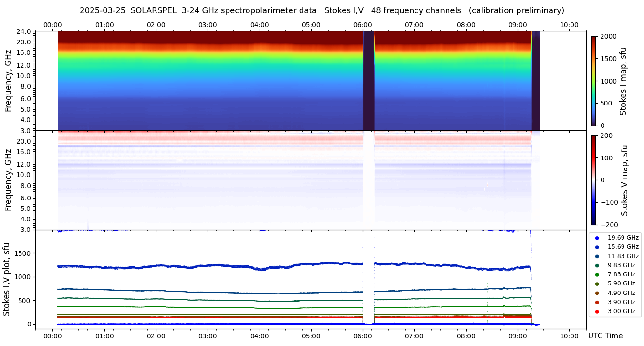Click the 19.69 GHz legend marker dot

[597, 238]
